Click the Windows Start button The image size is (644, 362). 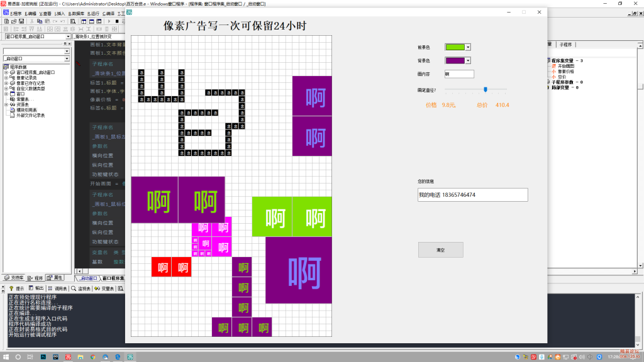5,357
